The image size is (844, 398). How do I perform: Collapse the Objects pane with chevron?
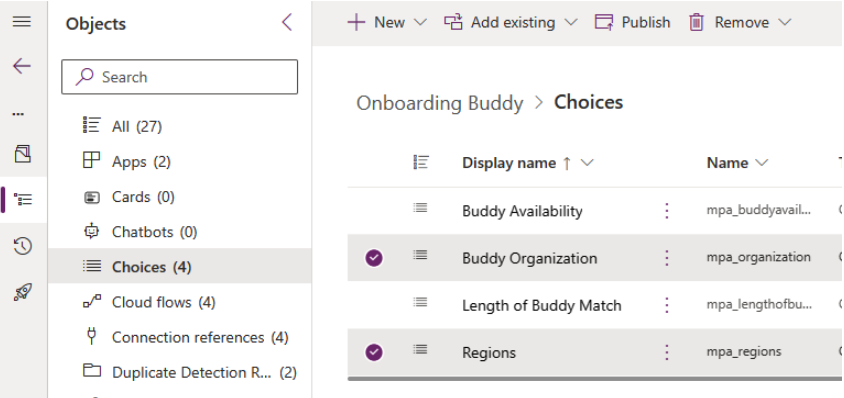coord(286,23)
